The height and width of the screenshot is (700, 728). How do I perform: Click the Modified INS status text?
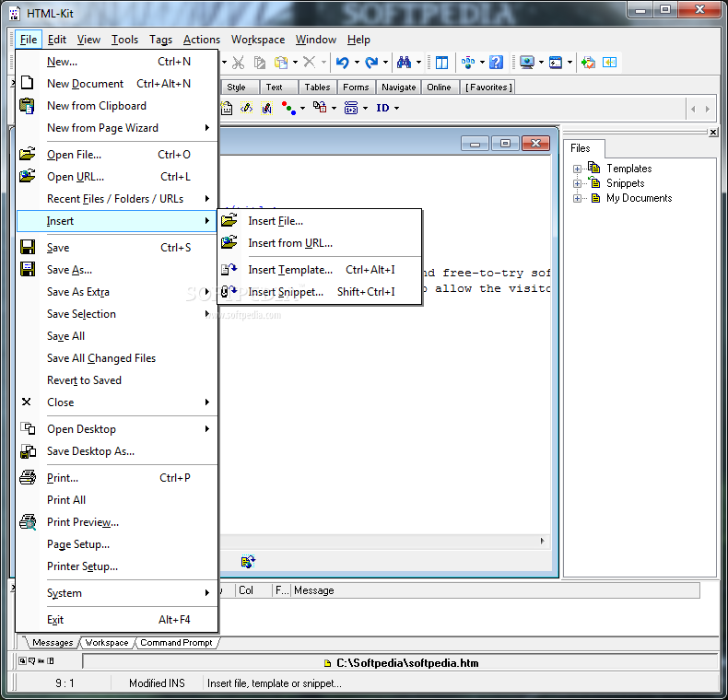[x=157, y=683]
